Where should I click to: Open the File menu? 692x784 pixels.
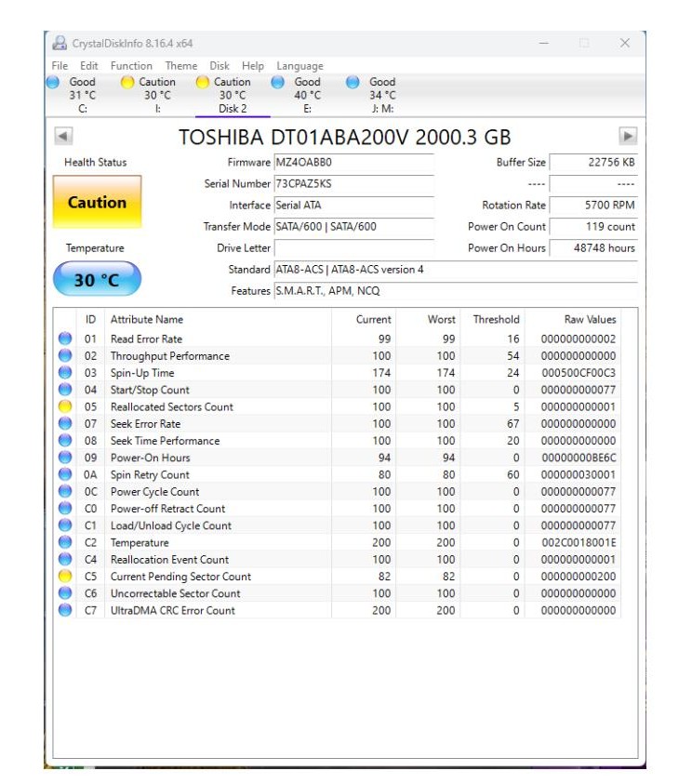click(x=60, y=66)
